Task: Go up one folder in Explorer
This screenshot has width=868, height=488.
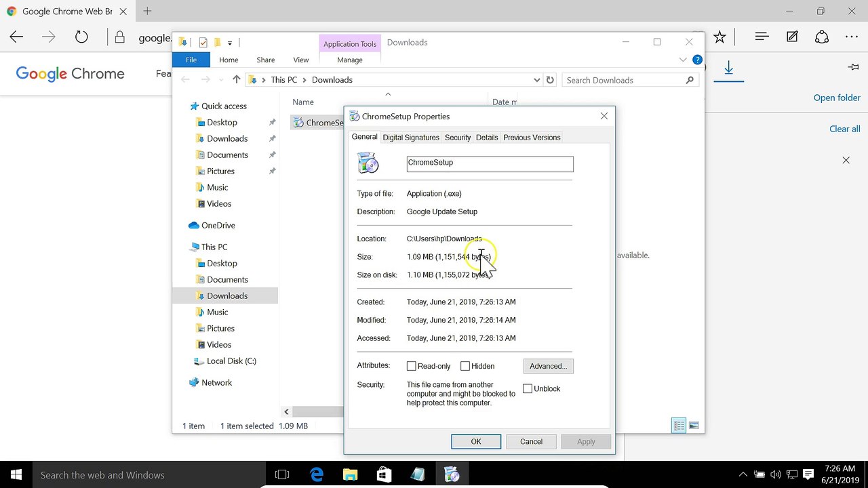Action: click(x=236, y=79)
